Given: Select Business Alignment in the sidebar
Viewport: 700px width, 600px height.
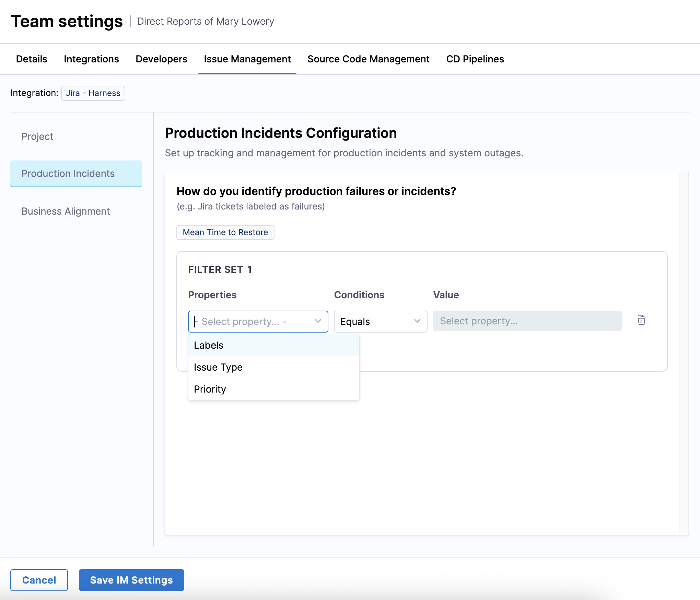Looking at the screenshot, I should [66, 211].
